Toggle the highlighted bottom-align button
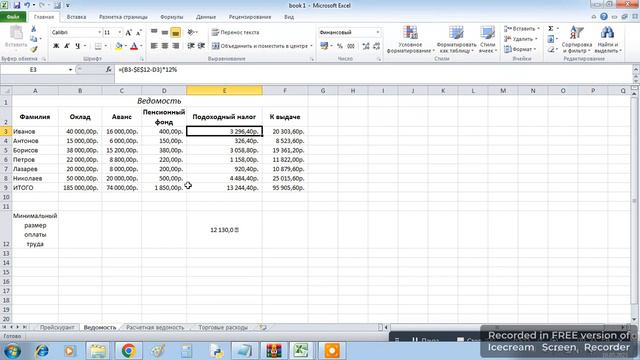The width and height of the screenshot is (640, 360). tap(176, 32)
